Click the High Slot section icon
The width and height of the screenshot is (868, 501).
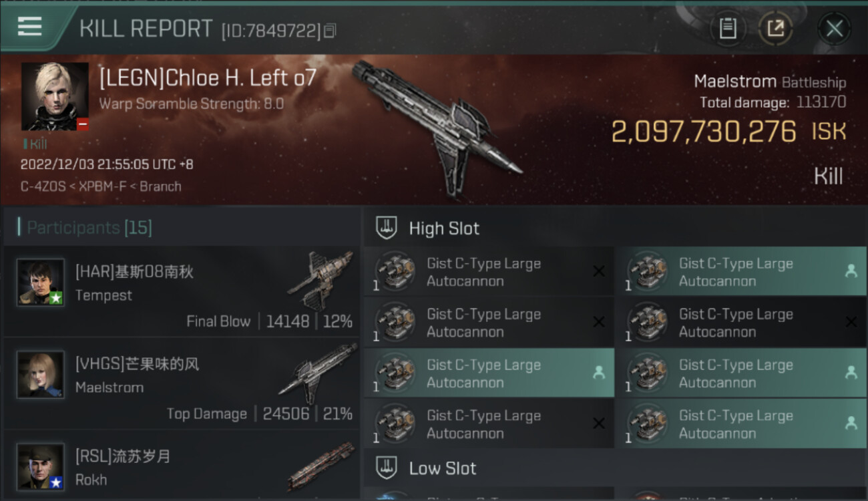387,228
